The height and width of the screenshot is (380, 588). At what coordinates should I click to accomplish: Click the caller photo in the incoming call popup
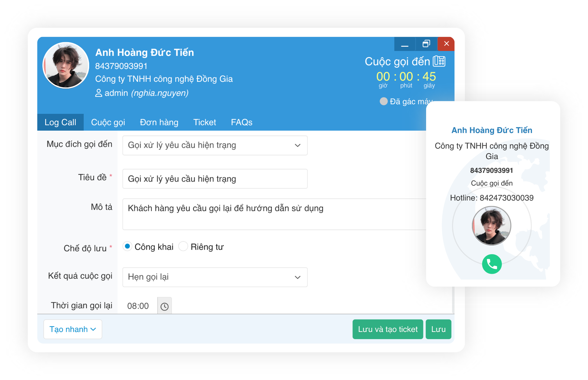(491, 226)
